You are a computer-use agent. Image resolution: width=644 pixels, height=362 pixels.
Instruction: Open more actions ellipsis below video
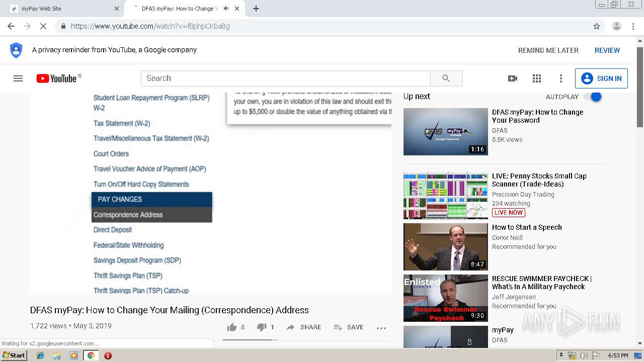[x=381, y=328]
